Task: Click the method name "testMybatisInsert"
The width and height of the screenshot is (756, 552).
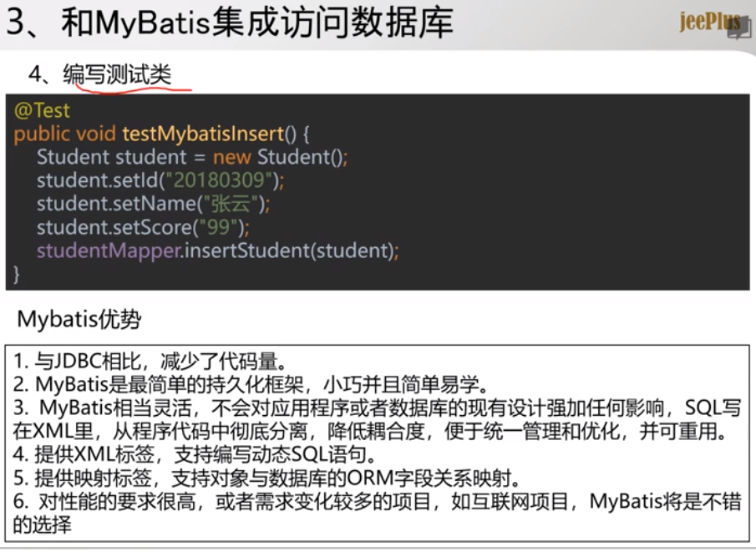Action: point(203,134)
